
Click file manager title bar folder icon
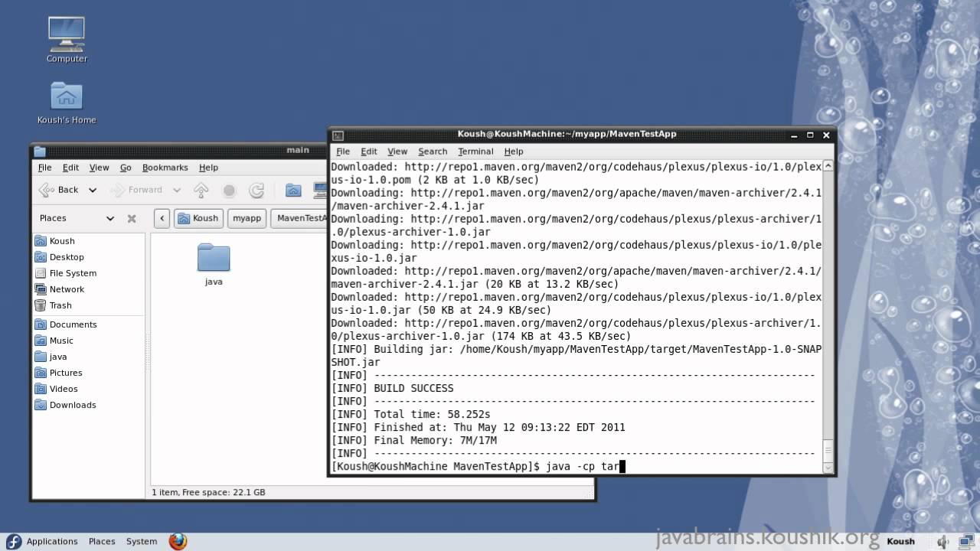pyautogui.click(x=40, y=151)
